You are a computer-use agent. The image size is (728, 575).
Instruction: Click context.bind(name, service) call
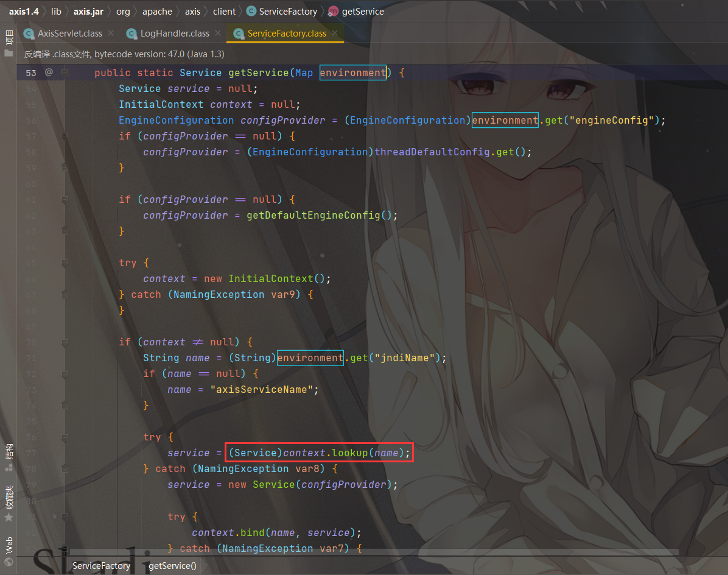(273, 533)
